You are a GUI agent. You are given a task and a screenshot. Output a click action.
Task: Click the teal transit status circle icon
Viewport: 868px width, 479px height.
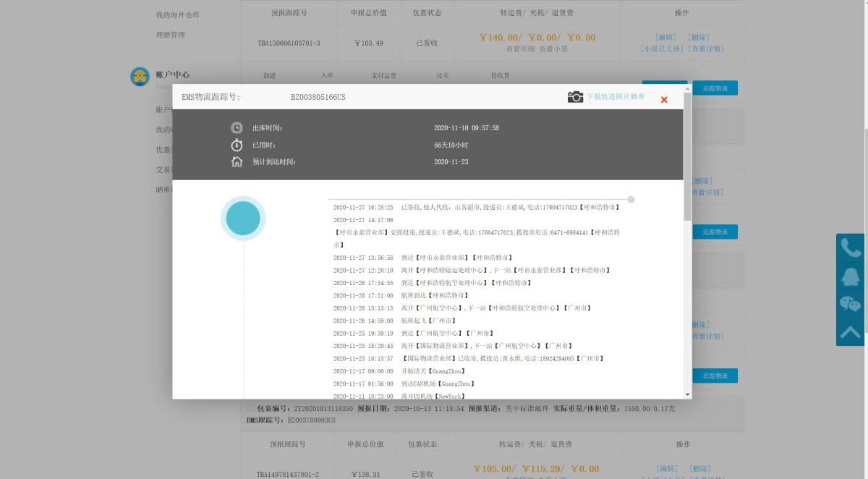point(242,217)
